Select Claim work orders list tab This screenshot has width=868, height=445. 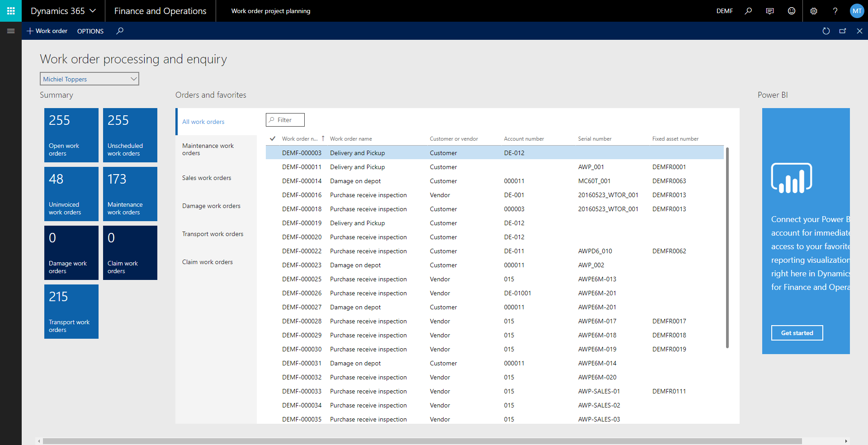click(x=216, y=262)
